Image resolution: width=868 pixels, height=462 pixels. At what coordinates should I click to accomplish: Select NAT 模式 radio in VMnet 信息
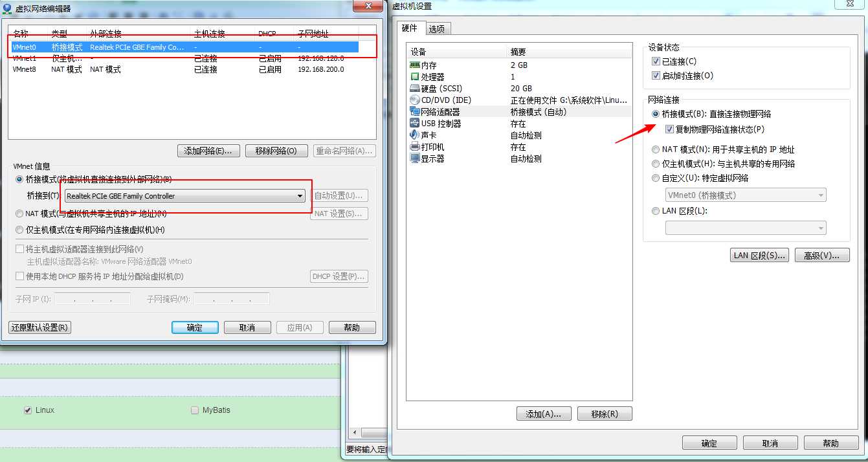19,214
